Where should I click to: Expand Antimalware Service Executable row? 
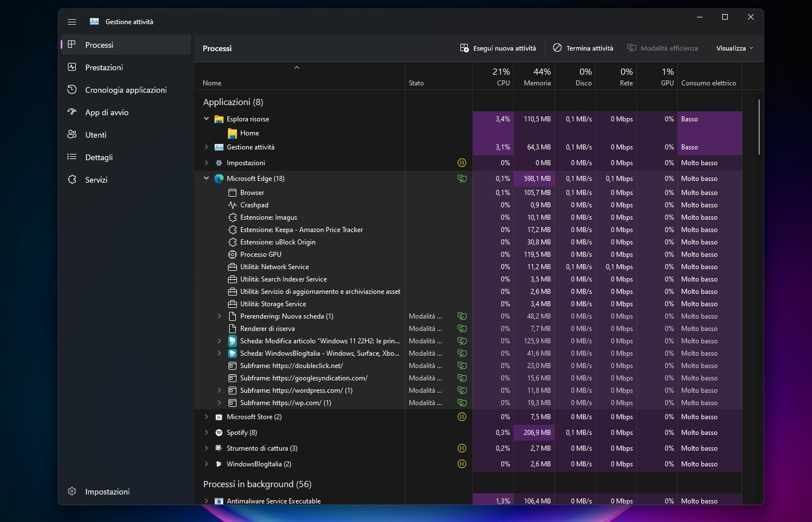pos(206,501)
